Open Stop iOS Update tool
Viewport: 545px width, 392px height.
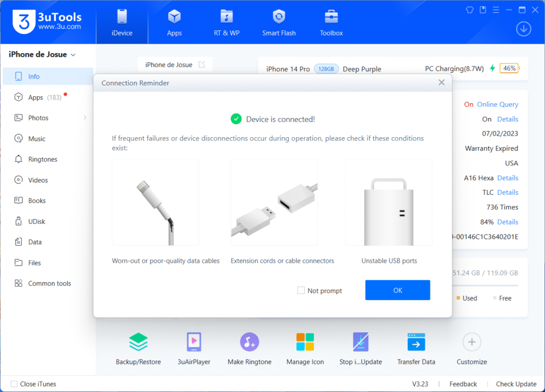[x=361, y=348]
